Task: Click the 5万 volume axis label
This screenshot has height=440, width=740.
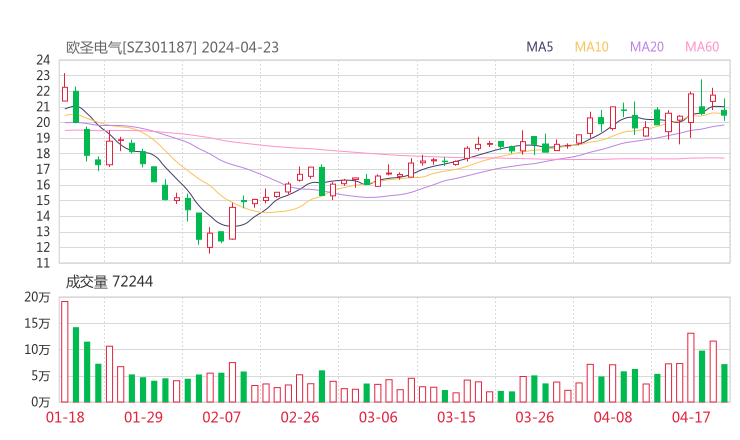Action: click(41, 376)
